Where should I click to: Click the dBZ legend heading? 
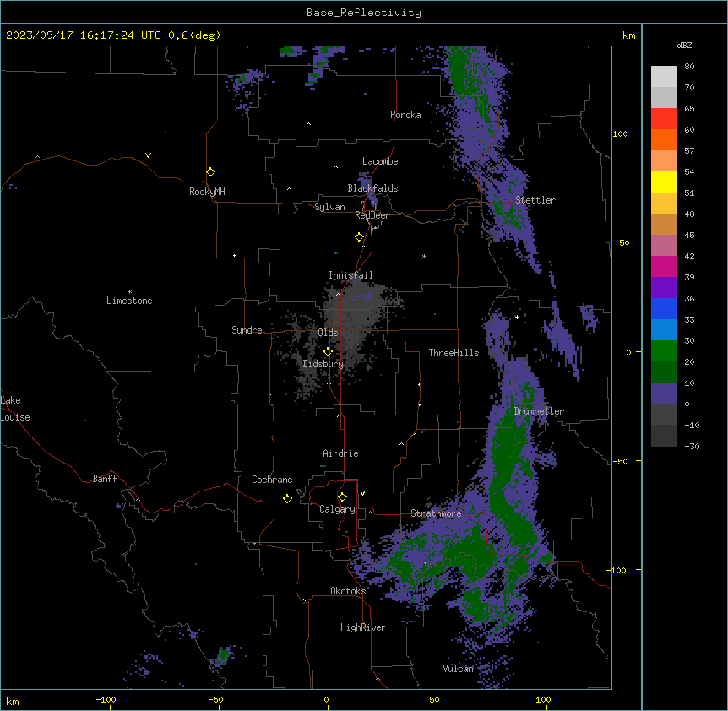coord(684,46)
